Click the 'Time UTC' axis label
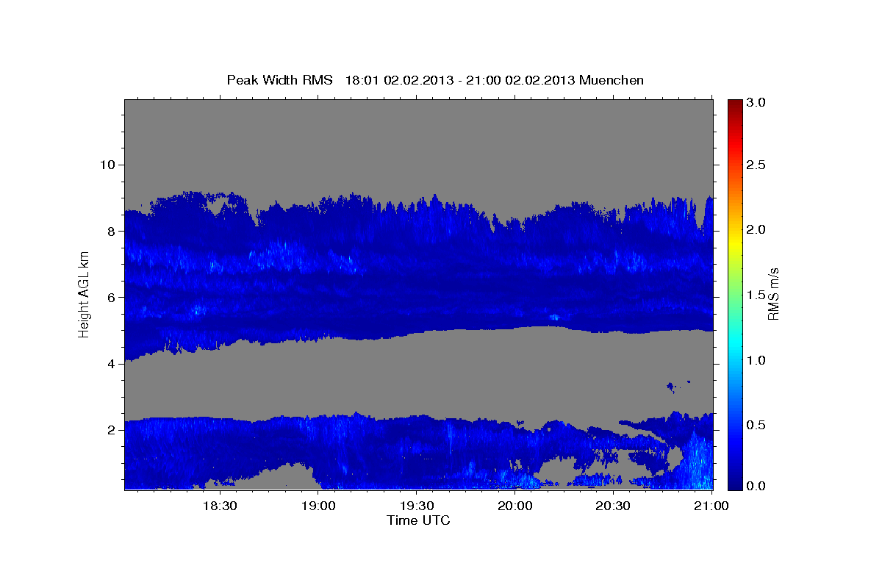The width and height of the screenshot is (882, 588). [x=418, y=520]
